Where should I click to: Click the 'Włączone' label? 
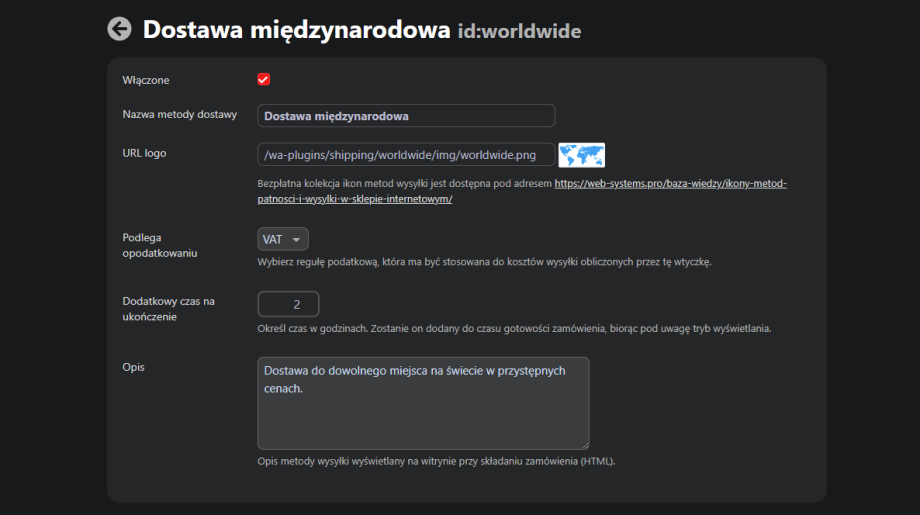click(146, 80)
